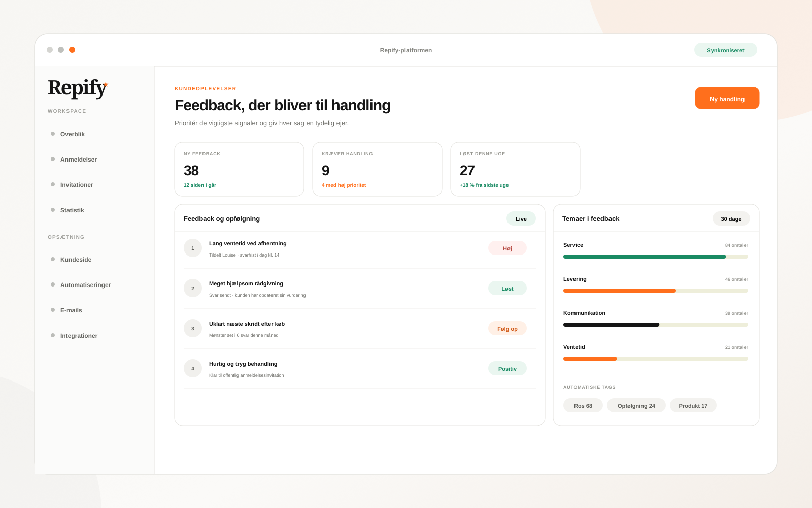Click the Positiv status badge
This screenshot has width=812, height=508.
[507, 368]
